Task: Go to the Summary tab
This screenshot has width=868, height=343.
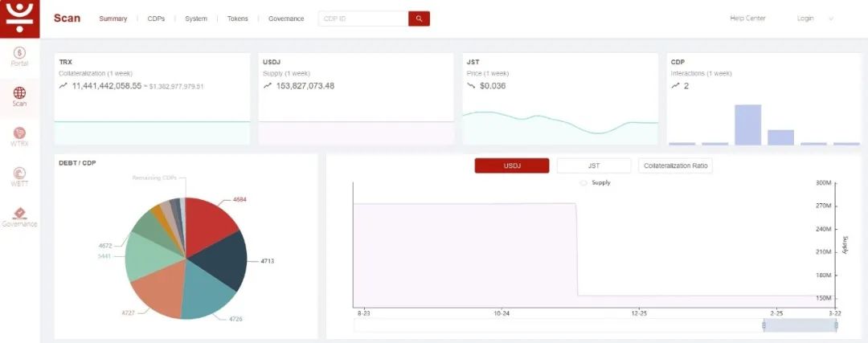Action: pyautogui.click(x=113, y=18)
